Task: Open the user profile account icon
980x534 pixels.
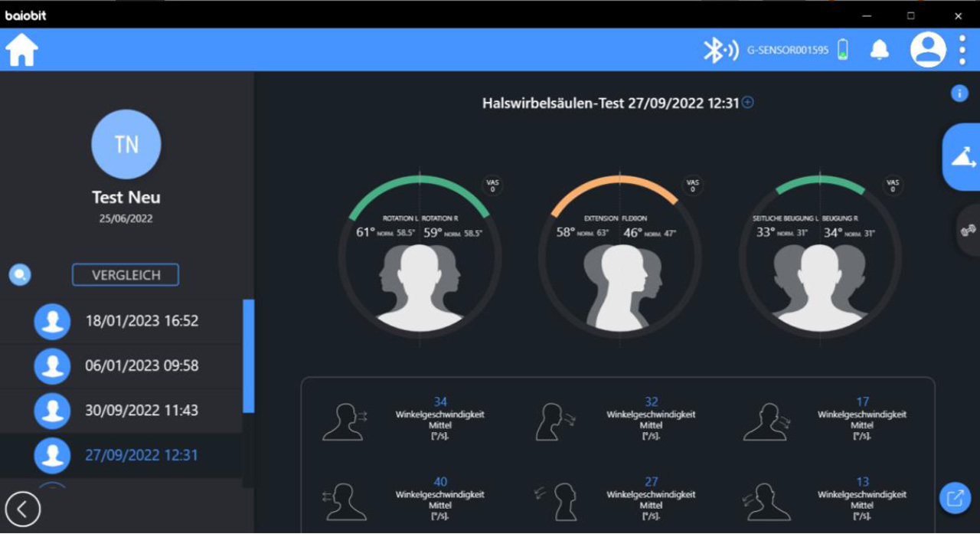Action: tap(927, 51)
